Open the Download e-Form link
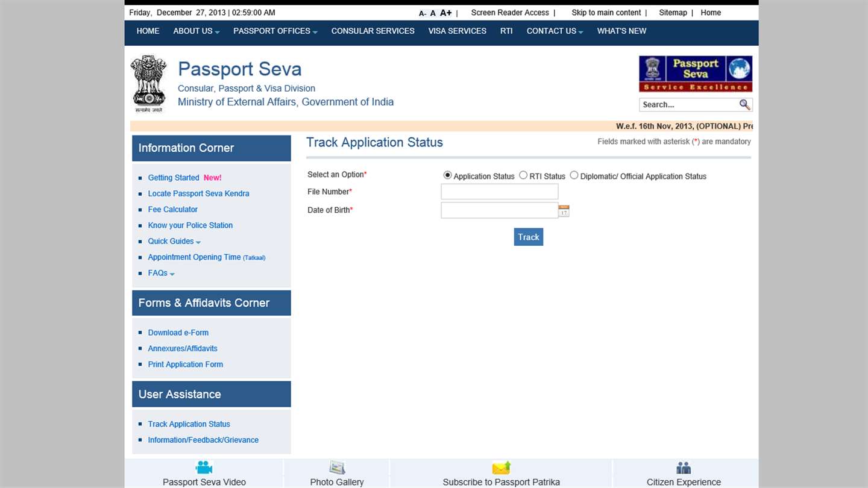The image size is (868, 488). click(178, 333)
